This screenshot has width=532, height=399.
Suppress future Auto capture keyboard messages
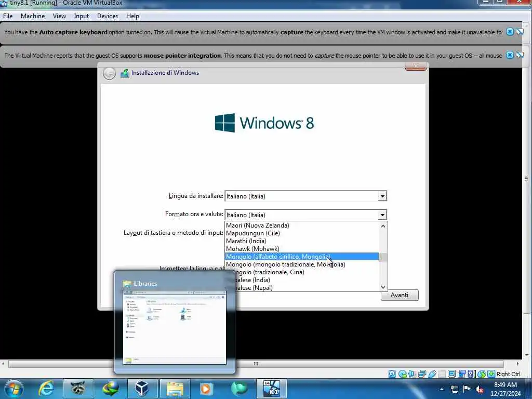click(x=520, y=32)
